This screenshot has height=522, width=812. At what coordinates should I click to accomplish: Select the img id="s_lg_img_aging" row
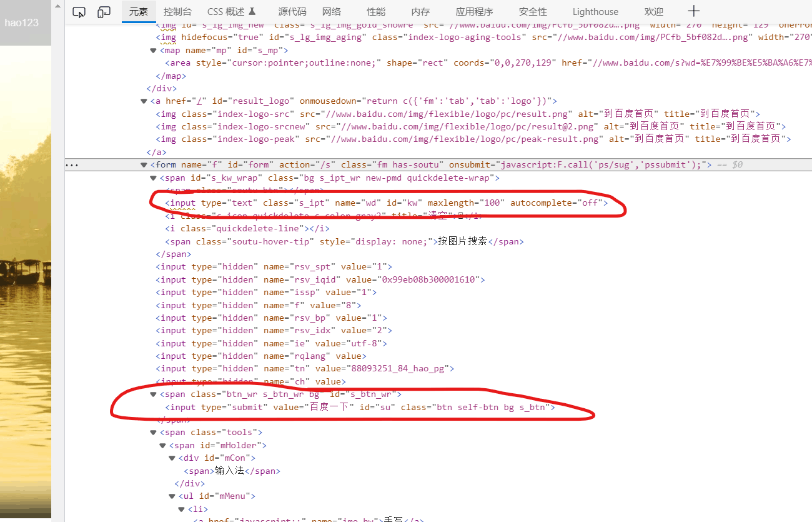pyautogui.click(x=483, y=38)
